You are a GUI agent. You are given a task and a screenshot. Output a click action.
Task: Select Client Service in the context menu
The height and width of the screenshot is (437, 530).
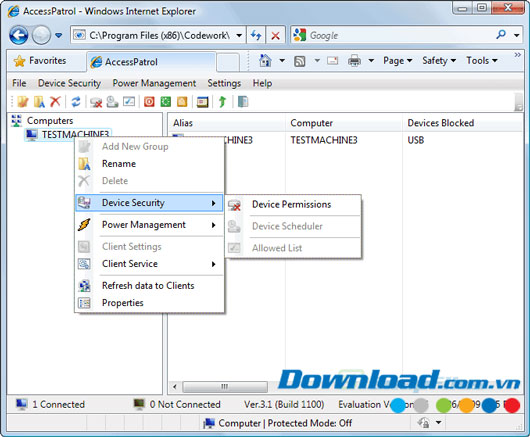pyautogui.click(x=149, y=264)
